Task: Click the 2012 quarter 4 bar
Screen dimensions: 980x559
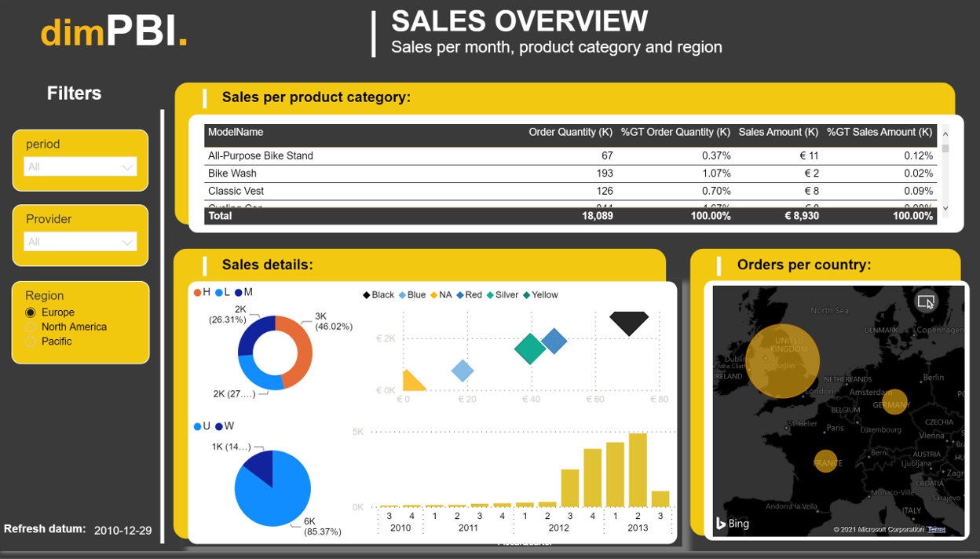Action: coord(593,478)
